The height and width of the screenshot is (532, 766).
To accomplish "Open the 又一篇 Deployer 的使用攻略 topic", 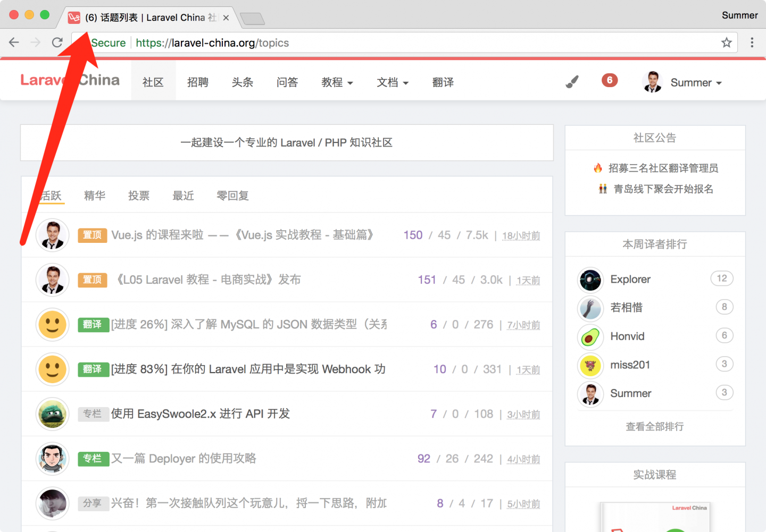I will tap(184, 458).
